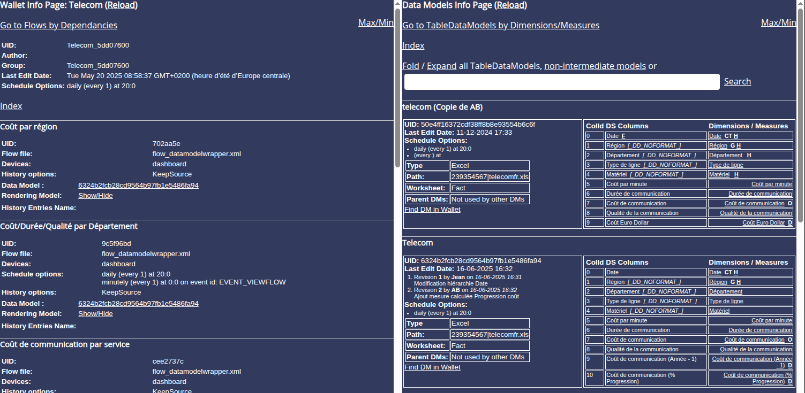805x393 pixels.
Task: Reload the Data Models Info Page
Action: pyautogui.click(x=511, y=5)
